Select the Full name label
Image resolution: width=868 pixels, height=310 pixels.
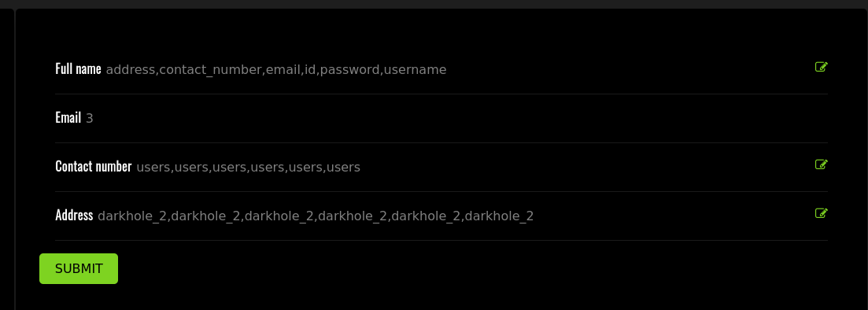click(x=78, y=69)
